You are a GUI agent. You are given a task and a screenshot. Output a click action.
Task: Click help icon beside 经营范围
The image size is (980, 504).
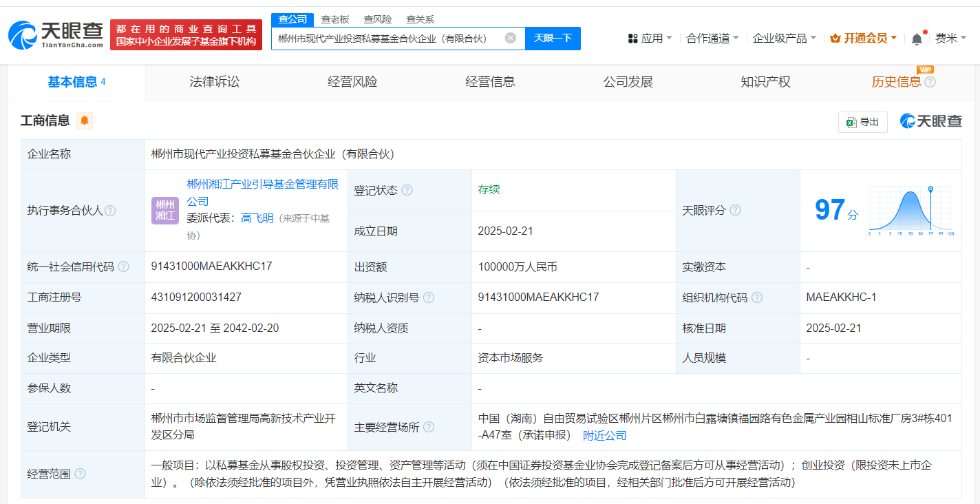(x=80, y=474)
